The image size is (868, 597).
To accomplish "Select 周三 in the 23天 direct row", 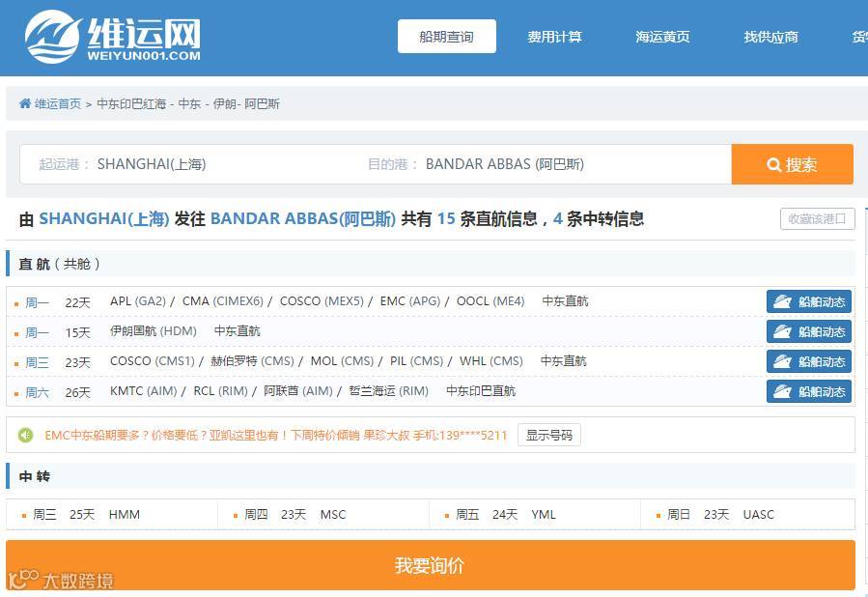I will [37, 362].
